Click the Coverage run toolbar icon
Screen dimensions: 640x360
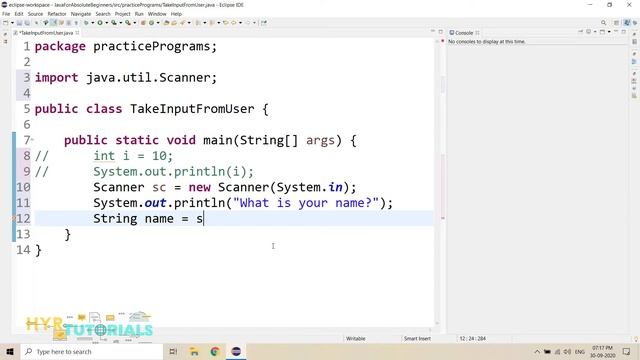114,23
